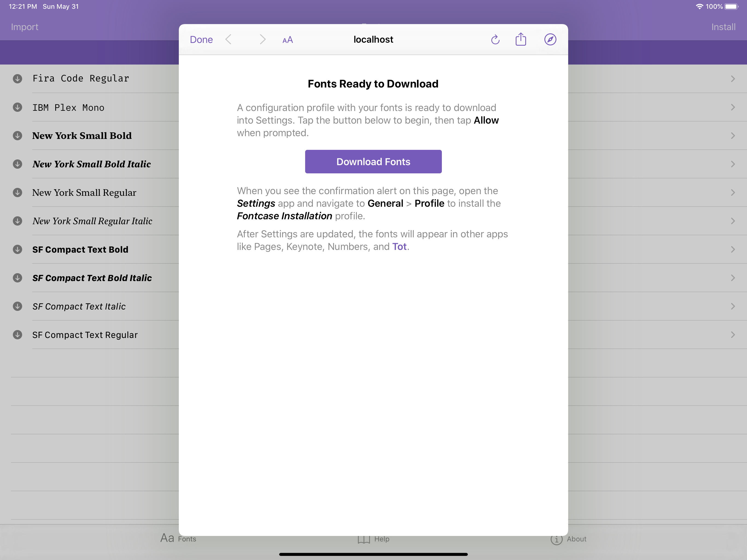This screenshot has width=747, height=560.
Task: Dismiss the browser sheet with Done
Action: 201,40
